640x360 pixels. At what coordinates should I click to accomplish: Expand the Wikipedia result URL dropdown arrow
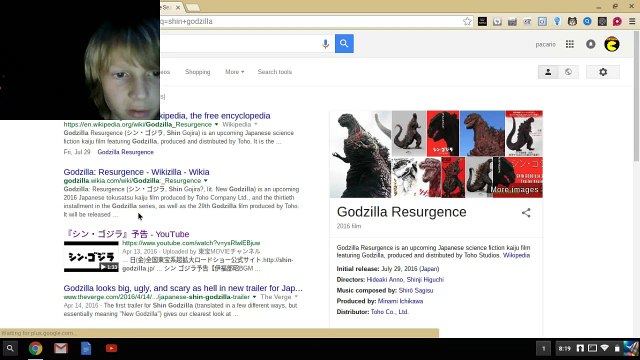click(216, 124)
